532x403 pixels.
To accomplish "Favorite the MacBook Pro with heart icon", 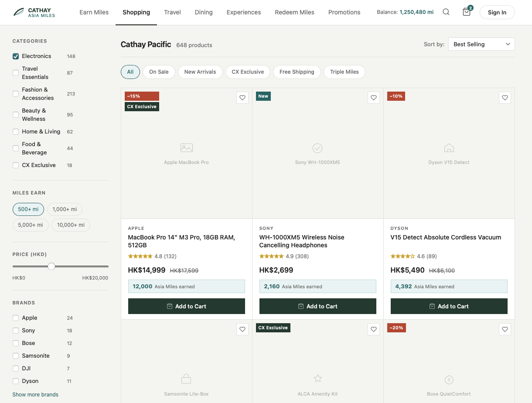I will tap(242, 98).
